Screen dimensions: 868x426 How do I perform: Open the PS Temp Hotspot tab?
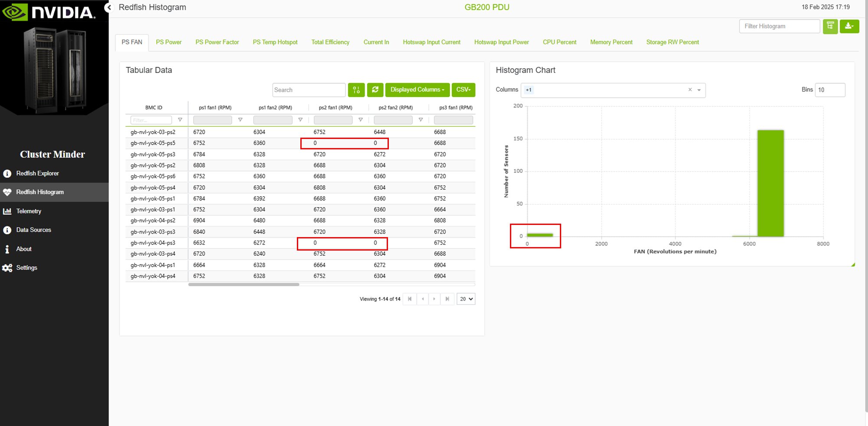point(275,43)
